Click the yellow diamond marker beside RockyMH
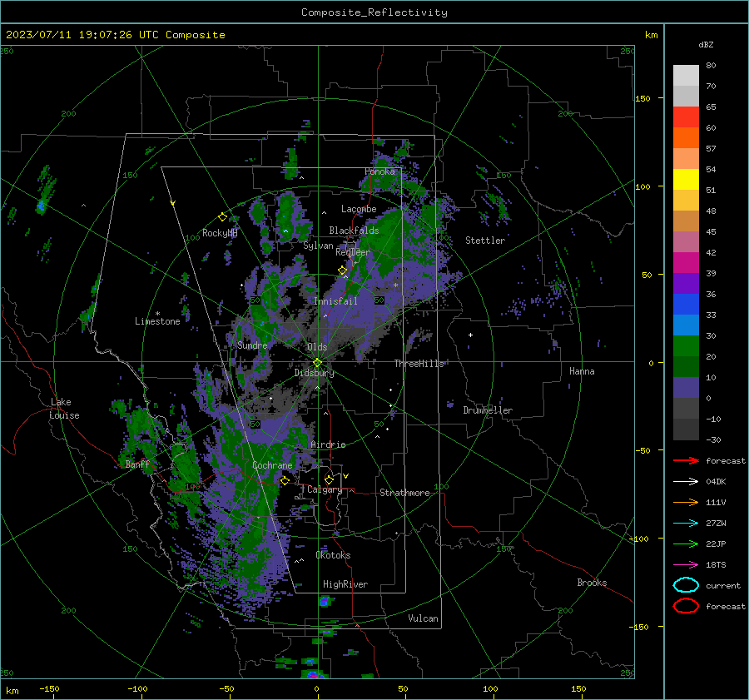 pos(222,217)
